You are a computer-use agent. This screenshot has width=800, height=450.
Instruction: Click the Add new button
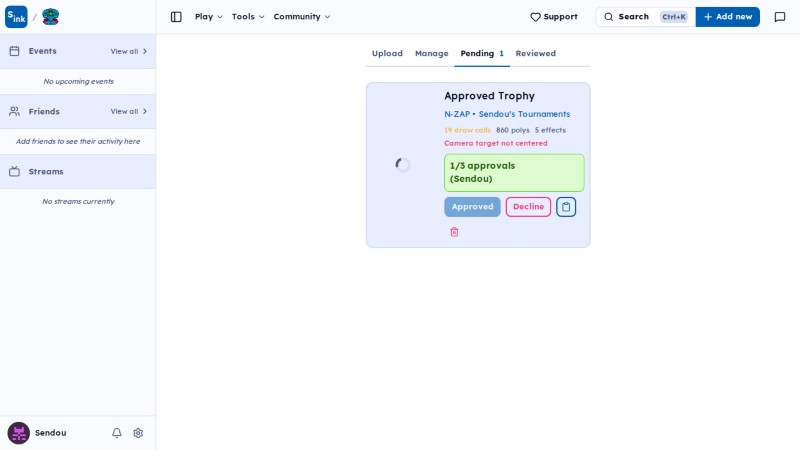click(728, 17)
